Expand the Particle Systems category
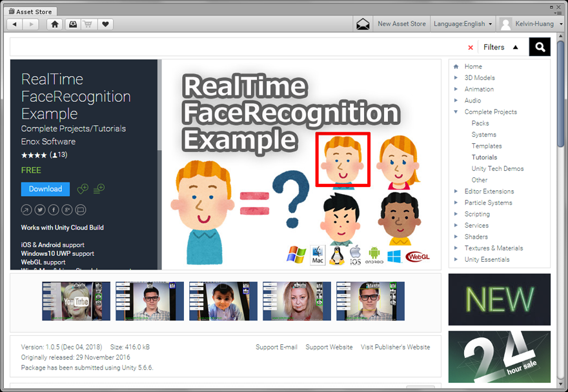This screenshot has height=392, width=568. (x=456, y=202)
